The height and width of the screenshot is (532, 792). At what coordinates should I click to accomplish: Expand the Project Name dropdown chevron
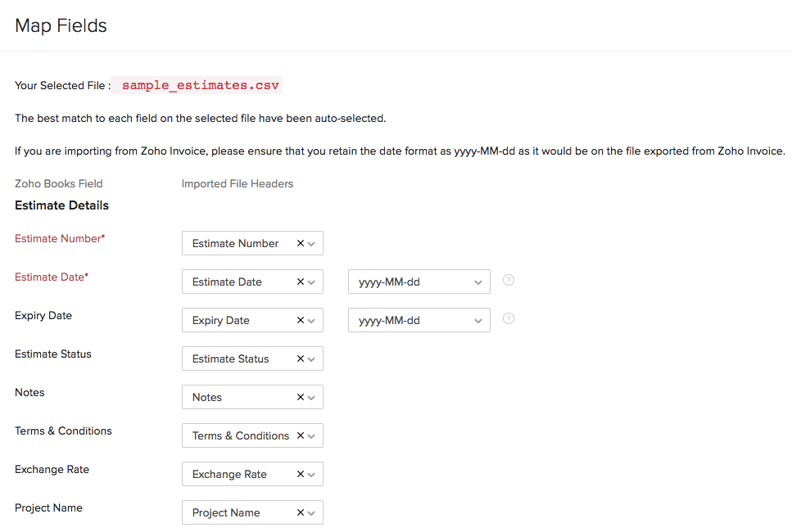(x=312, y=513)
